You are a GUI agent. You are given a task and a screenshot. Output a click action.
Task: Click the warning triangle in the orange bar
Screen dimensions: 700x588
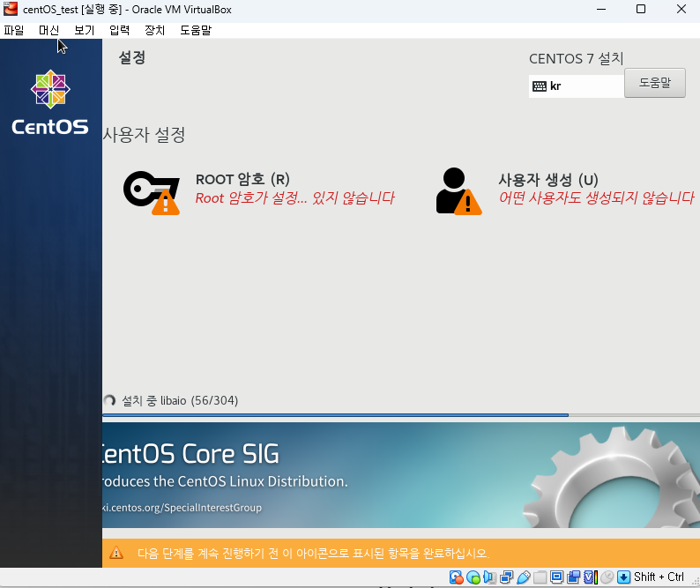pos(116,553)
